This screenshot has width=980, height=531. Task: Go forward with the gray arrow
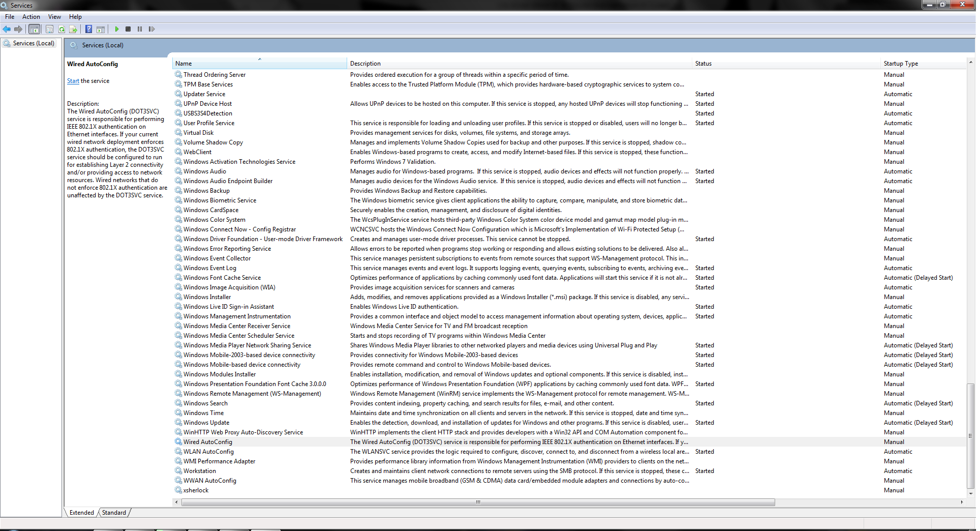(x=18, y=29)
